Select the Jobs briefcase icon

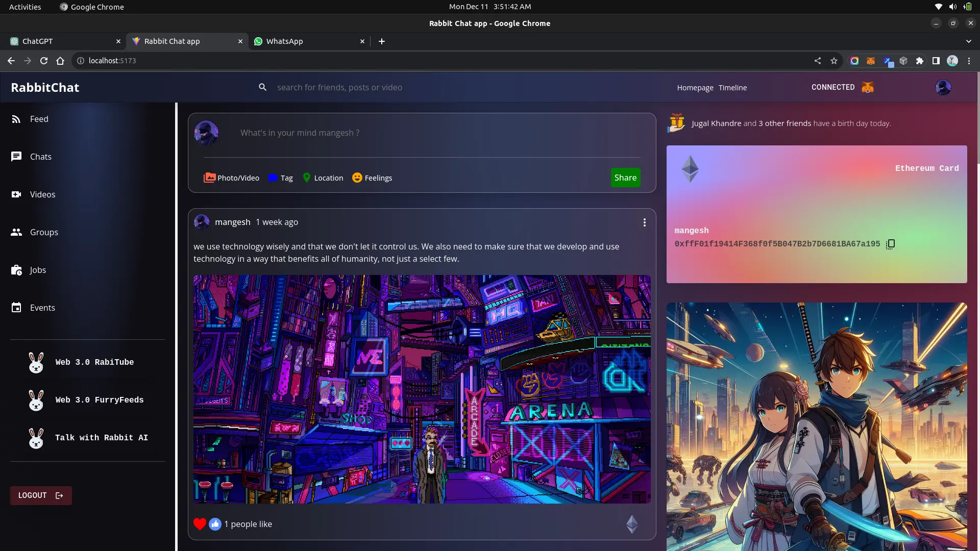16,270
